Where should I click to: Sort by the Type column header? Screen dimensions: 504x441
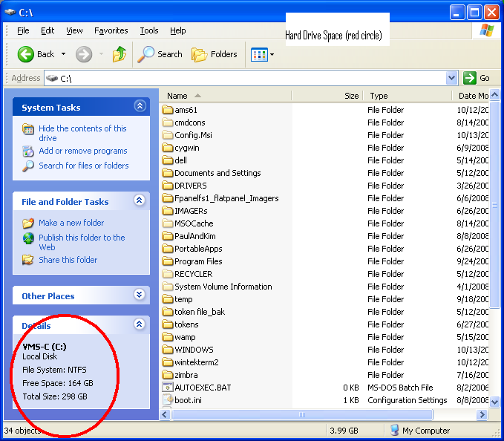click(407, 96)
